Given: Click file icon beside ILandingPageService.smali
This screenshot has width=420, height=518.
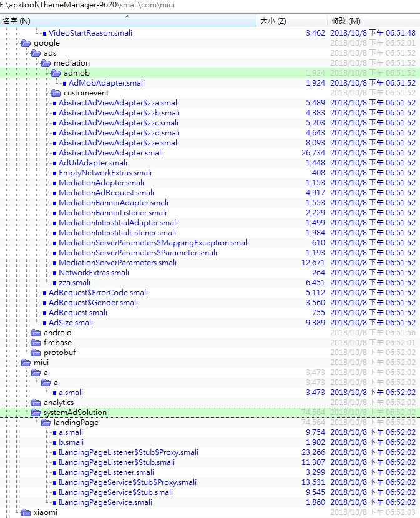Looking at the screenshot, I should 54,502.
